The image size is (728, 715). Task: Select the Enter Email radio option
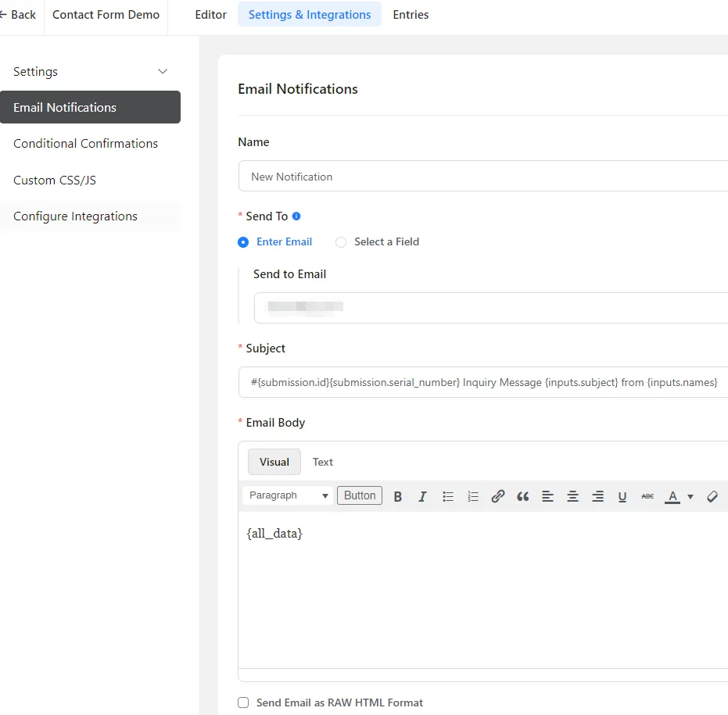[243, 242]
